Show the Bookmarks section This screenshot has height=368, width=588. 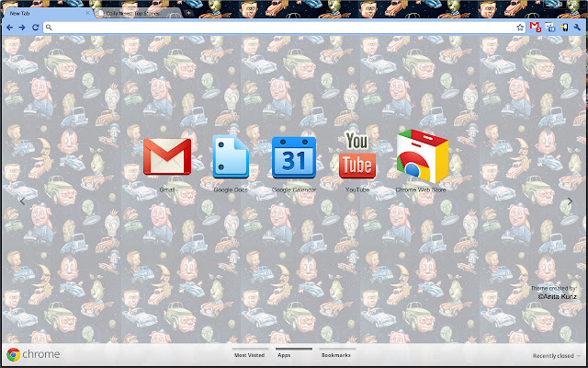pos(336,355)
